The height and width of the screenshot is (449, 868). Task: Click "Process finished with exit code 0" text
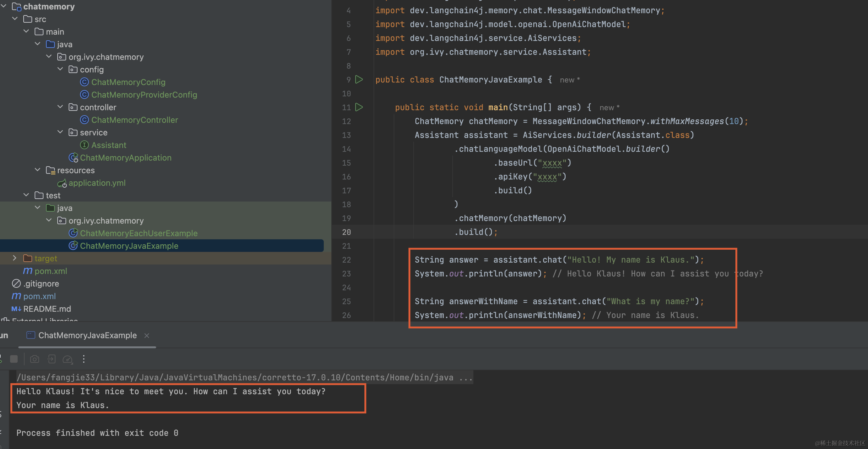point(97,433)
